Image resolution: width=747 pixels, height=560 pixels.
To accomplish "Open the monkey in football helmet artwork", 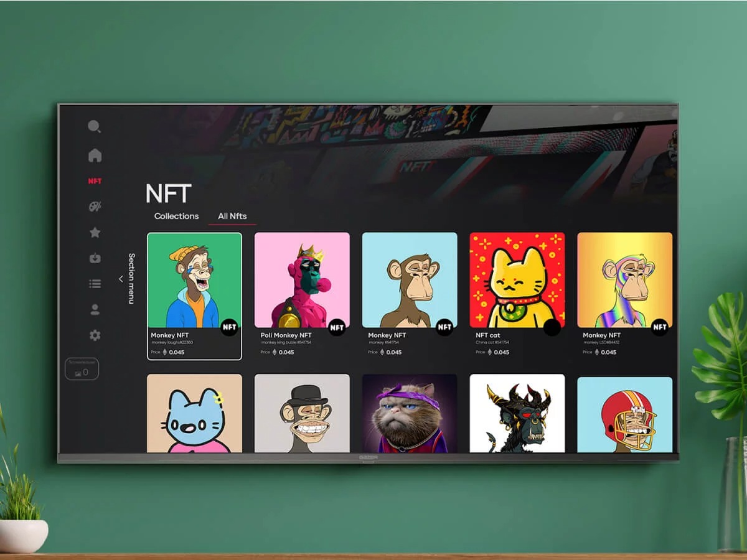I will click(x=625, y=414).
